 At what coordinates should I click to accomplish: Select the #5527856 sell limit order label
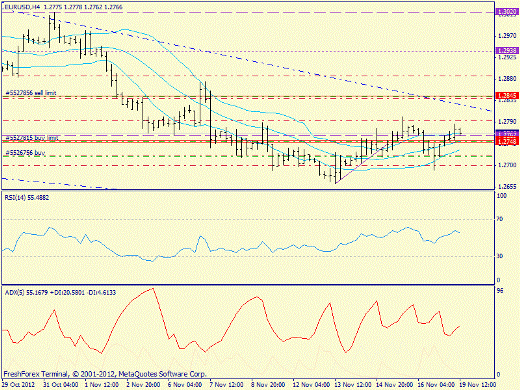pyautogui.click(x=31, y=93)
